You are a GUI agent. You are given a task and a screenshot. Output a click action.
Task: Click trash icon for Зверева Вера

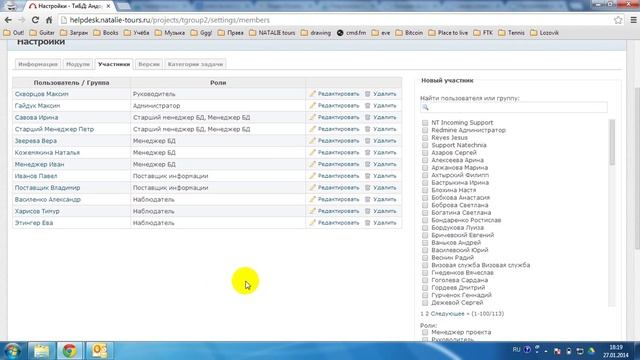tap(367, 141)
